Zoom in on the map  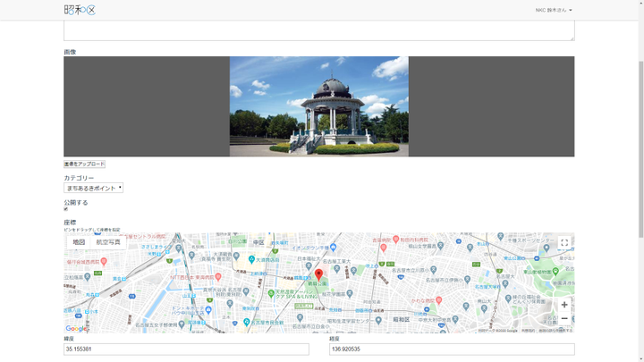coord(564,305)
